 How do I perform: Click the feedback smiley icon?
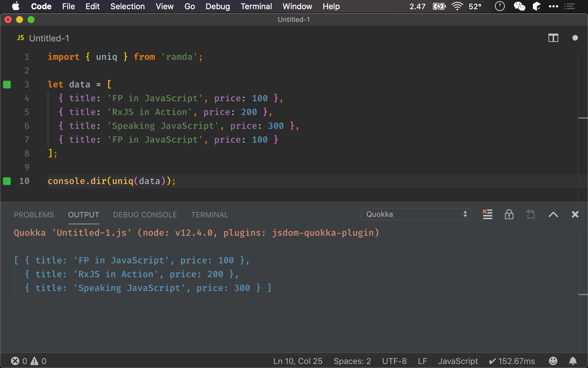[553, 361]
